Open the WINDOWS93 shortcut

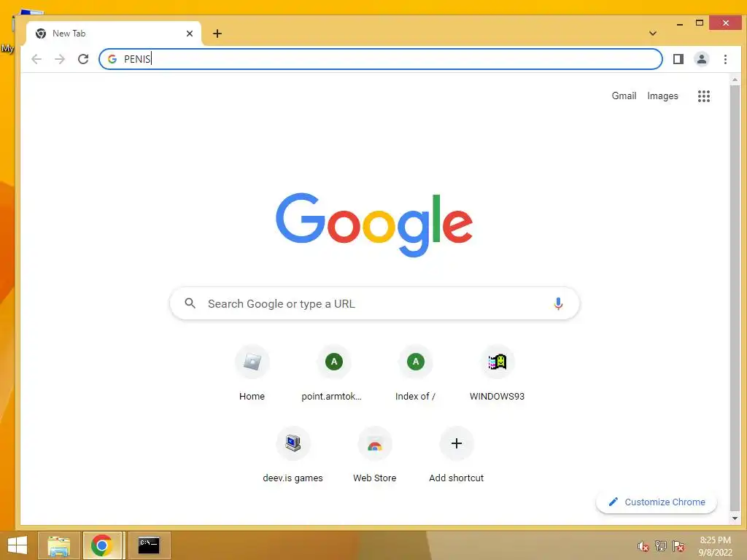point(497,373)
